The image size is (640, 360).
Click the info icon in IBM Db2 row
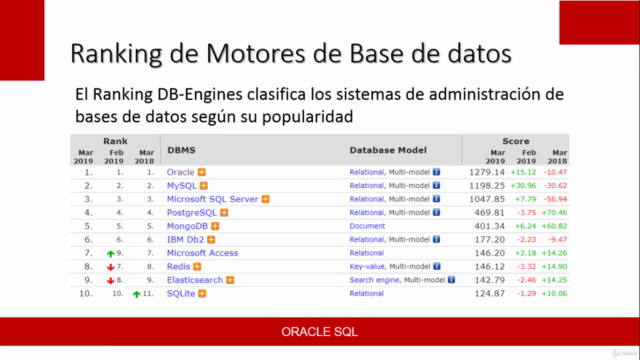436,239
